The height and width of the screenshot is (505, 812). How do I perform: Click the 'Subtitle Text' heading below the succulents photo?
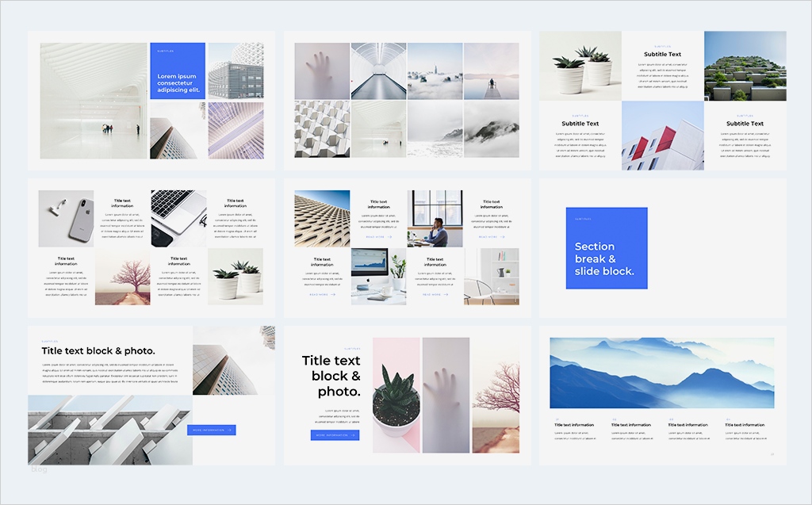pos(580,123)
